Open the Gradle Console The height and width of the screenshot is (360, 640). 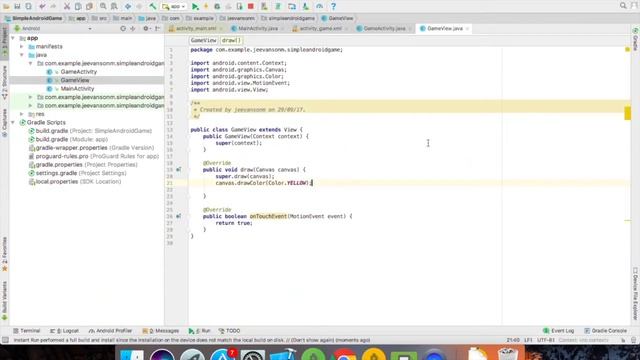605,331
